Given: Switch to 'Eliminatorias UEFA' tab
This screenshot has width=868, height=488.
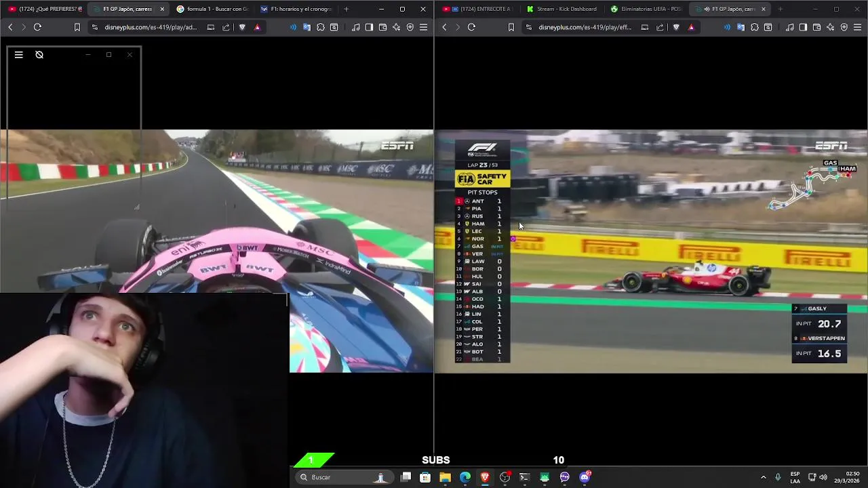Looking at the screenshot, I should tap(646, 9).
